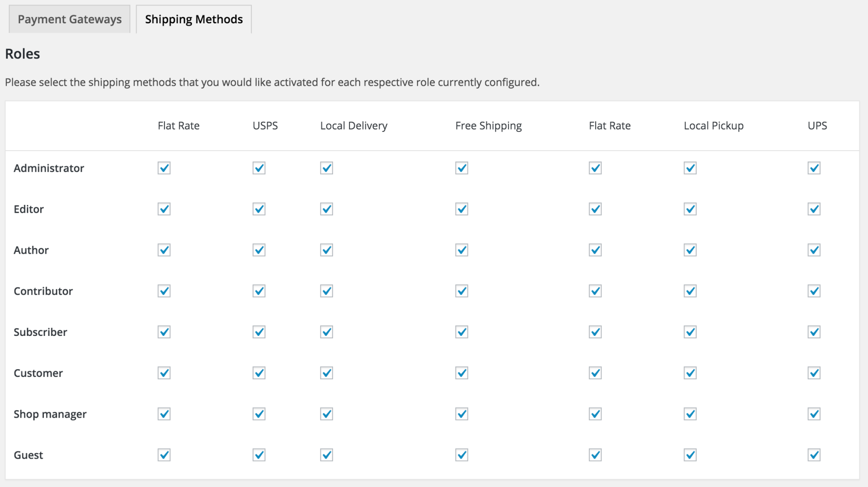This screenshot has width=868, height=487.
Task: Toggle Flat Rate for Contributor
Action: 164,291
